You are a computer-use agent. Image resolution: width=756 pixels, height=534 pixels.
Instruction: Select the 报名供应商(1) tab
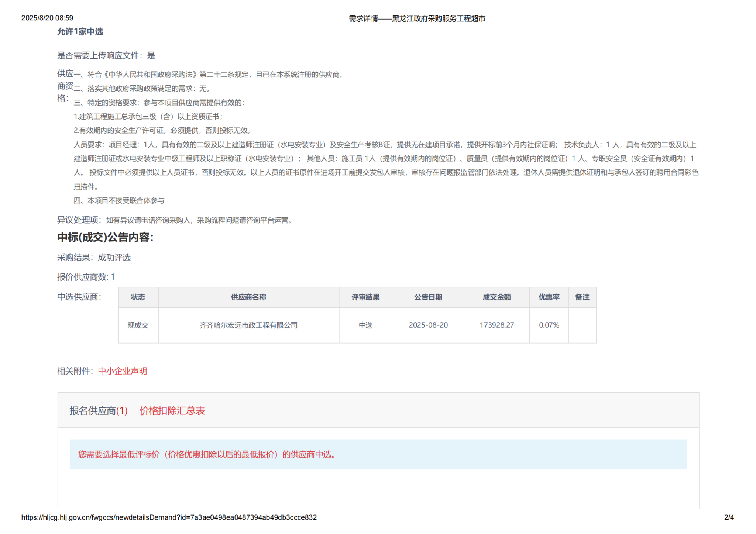98,411
